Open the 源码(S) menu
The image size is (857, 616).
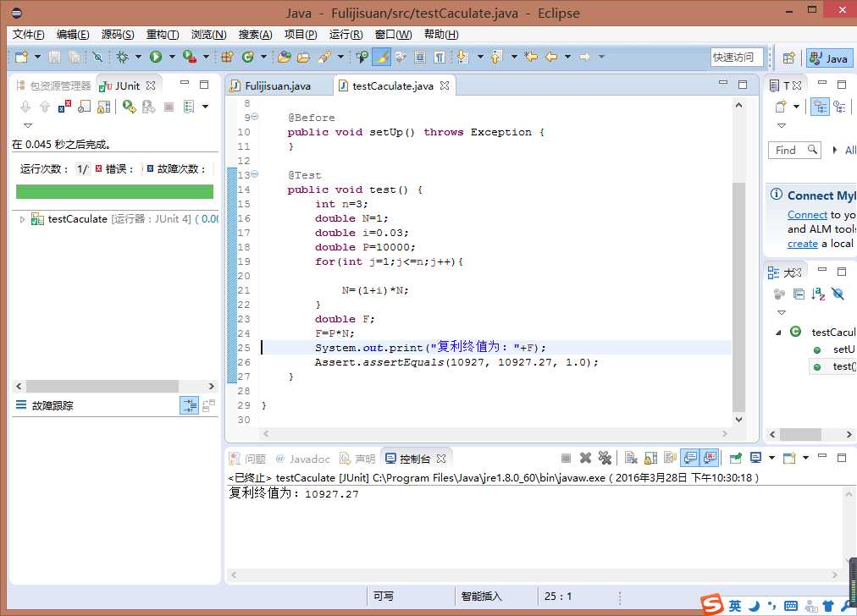(x=118, y=35)
